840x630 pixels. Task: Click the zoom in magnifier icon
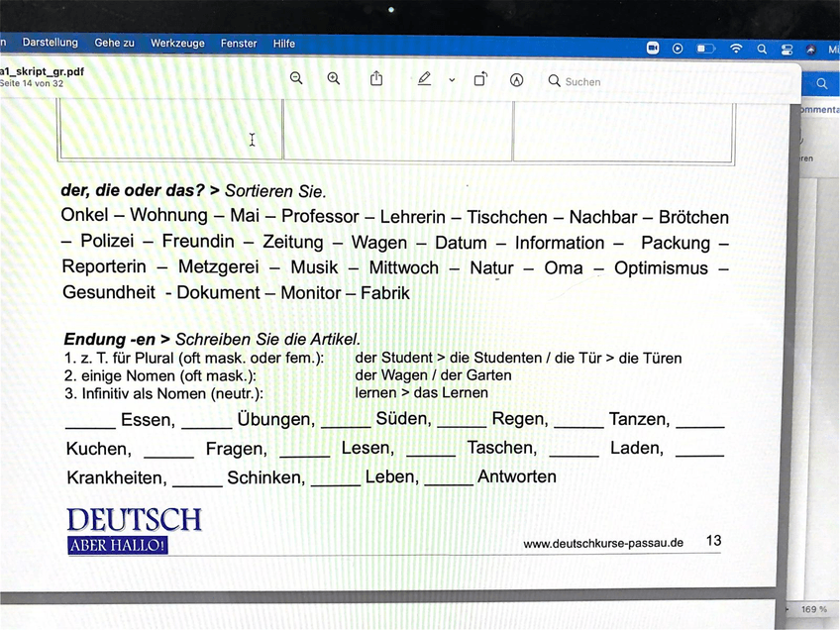pyautogui.click(x=334, y=79)
